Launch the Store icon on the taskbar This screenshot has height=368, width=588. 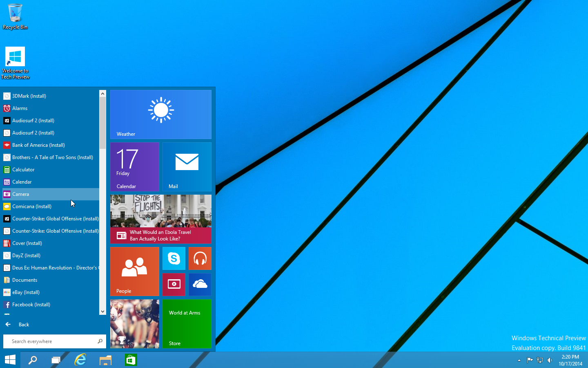[x=131, y=360]
